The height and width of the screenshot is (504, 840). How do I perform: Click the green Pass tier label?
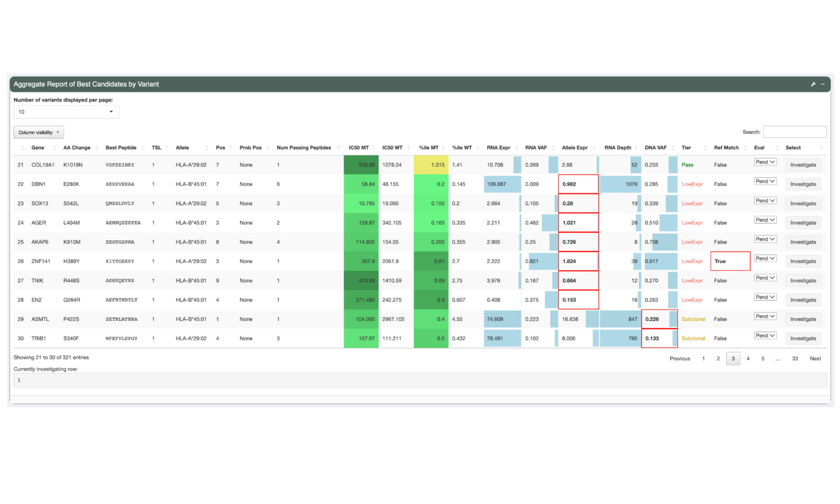[687, 165]
